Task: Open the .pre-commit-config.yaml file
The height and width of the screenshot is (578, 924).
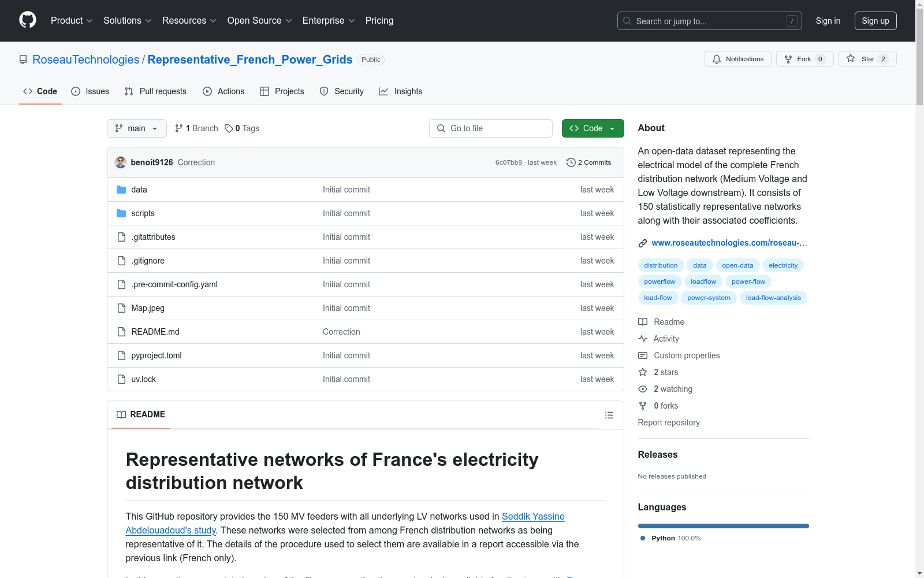Action: click(174, 284)
